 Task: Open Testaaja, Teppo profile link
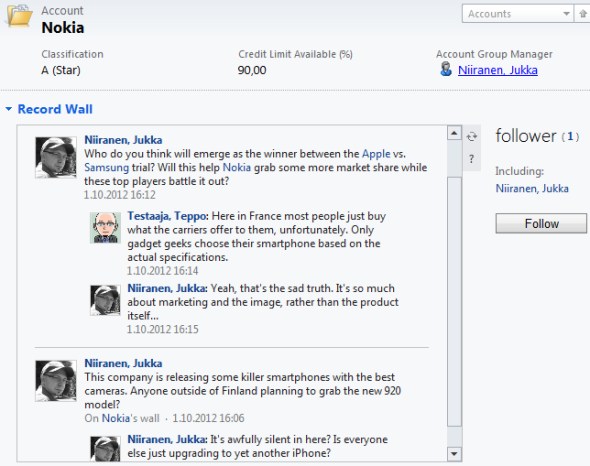167,216
